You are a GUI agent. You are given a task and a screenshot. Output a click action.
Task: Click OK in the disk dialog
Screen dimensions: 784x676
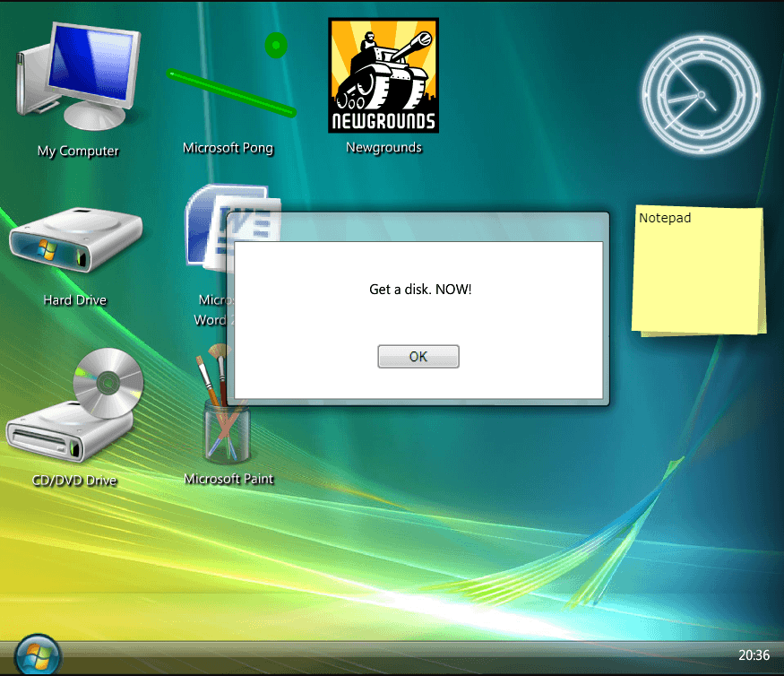[x=418, y=356]
